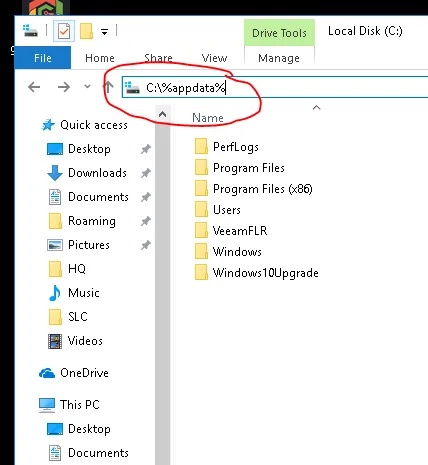Select Quick access in navigation pane
This screenshot has height=465, width=428.
coord(94,125)
